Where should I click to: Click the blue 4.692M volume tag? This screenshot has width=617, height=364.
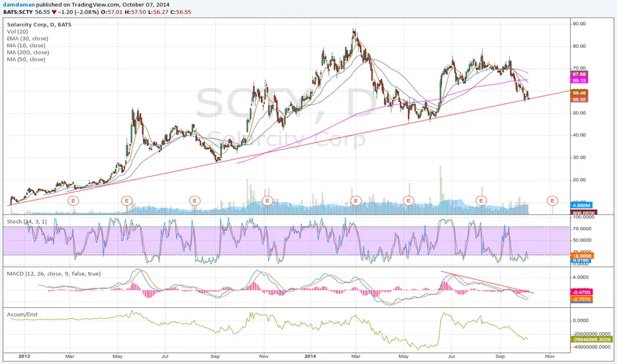click(581, 205)
